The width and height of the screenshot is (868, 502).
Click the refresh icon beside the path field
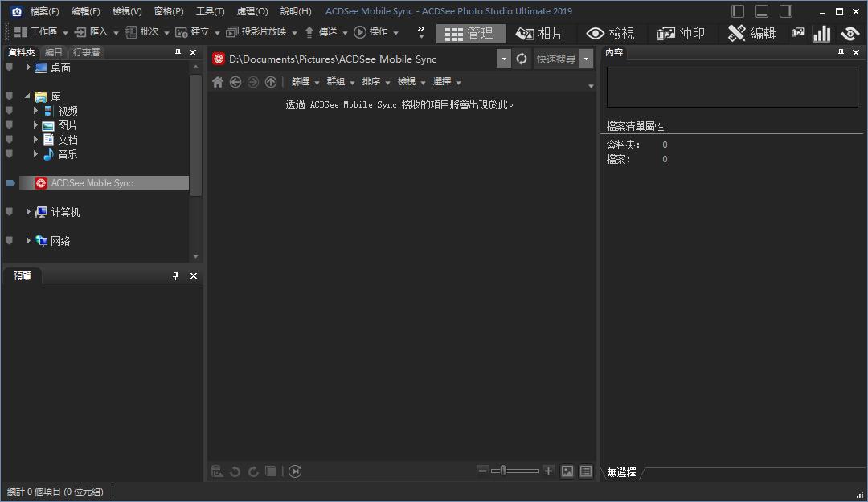[x=522, y=59]
